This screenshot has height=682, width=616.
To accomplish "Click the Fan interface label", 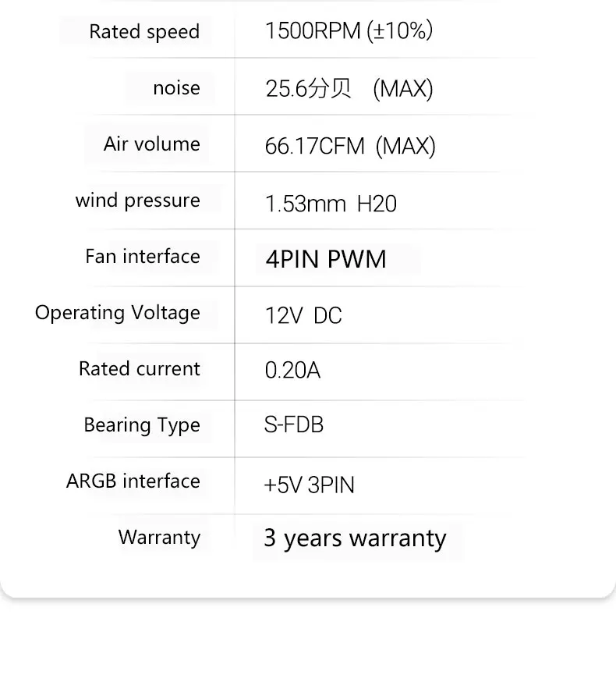I will (143, 257).
